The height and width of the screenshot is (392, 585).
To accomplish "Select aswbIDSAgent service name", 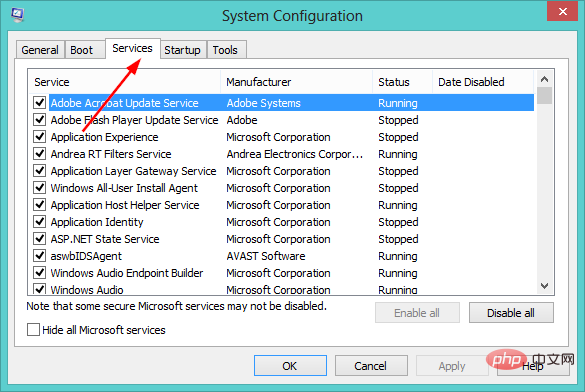I will [x=86, y=256].
